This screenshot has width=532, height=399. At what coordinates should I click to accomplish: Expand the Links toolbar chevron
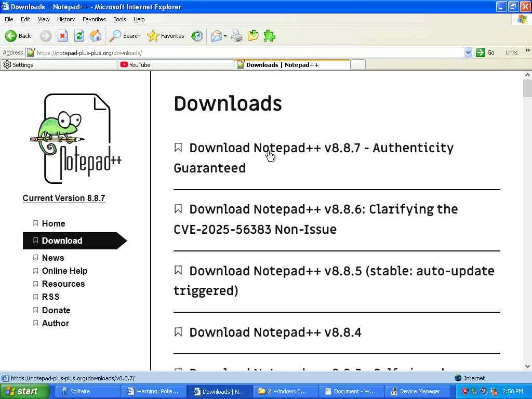click(527, 50)
